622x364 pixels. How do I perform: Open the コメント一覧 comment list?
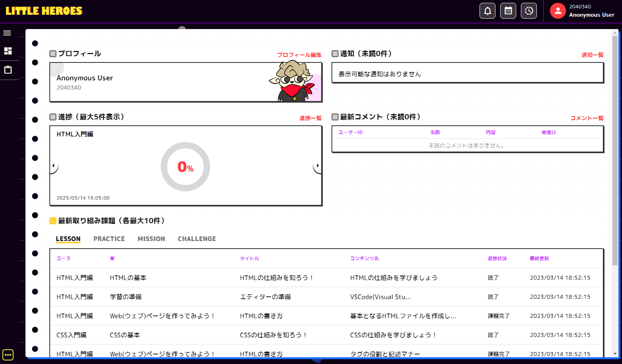click(x=587, y=118)
